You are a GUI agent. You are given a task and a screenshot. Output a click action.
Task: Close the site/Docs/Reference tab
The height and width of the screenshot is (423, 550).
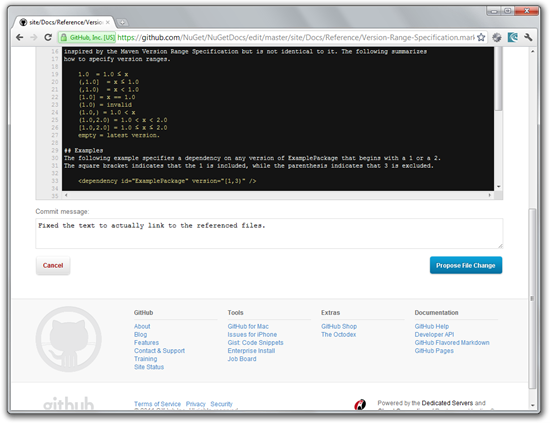tap(108, 22)
